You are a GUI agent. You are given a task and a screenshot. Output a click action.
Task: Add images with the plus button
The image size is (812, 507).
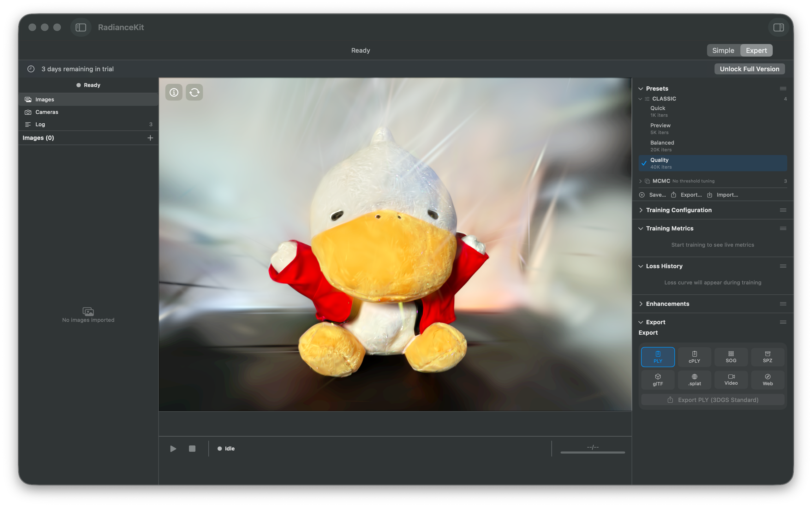pos(150,137)
